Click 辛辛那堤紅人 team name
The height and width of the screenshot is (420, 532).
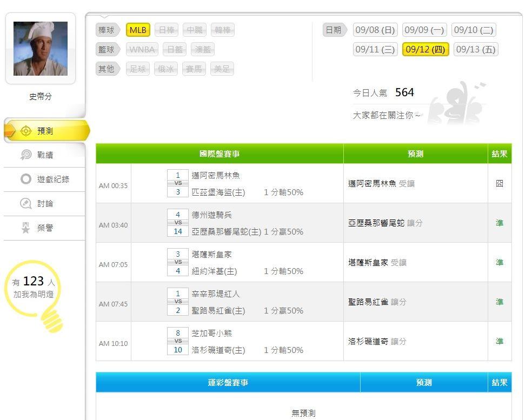click(x=216, y=294)
